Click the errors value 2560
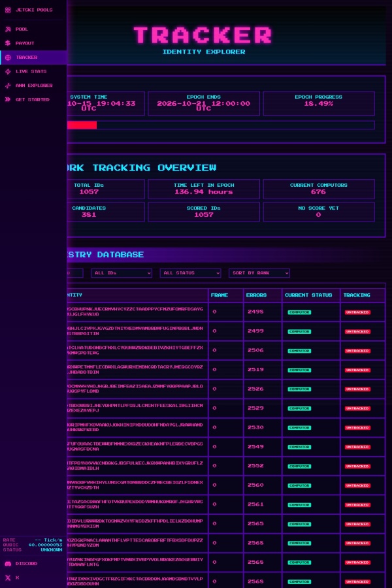This screenshot has height=588, width=392. pyautogui.click(x=255, y=485)
